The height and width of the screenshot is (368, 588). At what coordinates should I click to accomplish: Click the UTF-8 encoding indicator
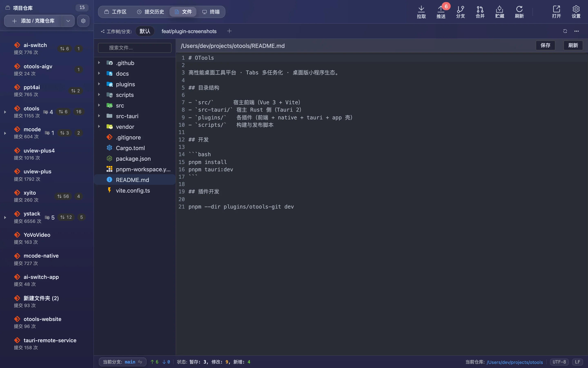pyautogui.click(x=559, y=362)
